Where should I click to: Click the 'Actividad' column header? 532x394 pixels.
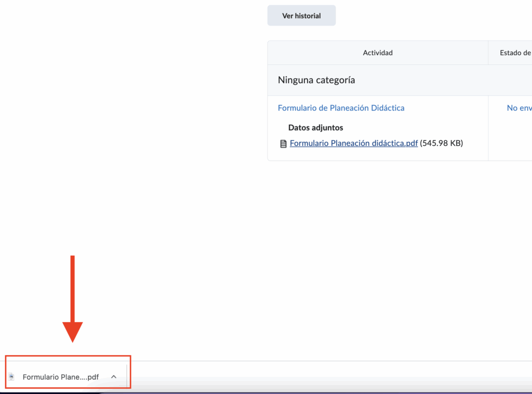point(378,52)
